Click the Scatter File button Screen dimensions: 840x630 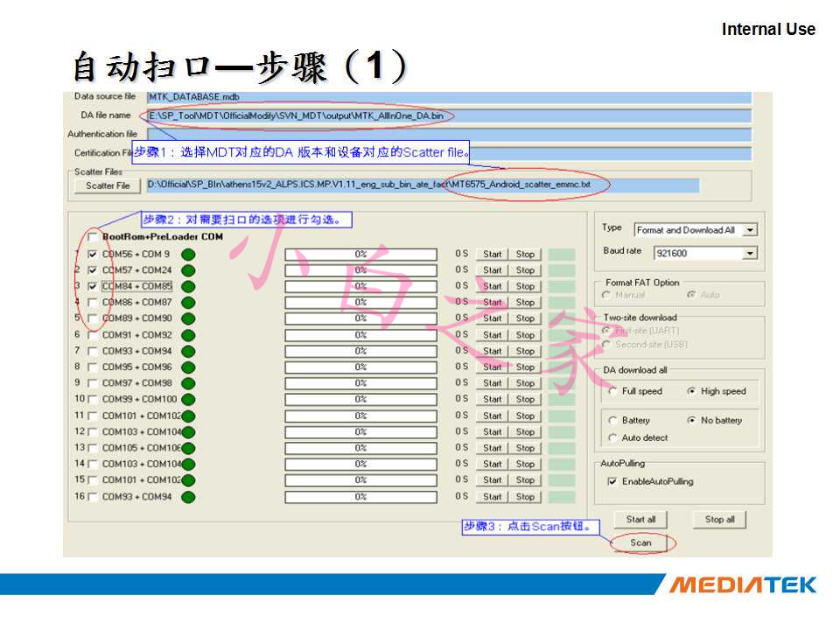(107, 185)
